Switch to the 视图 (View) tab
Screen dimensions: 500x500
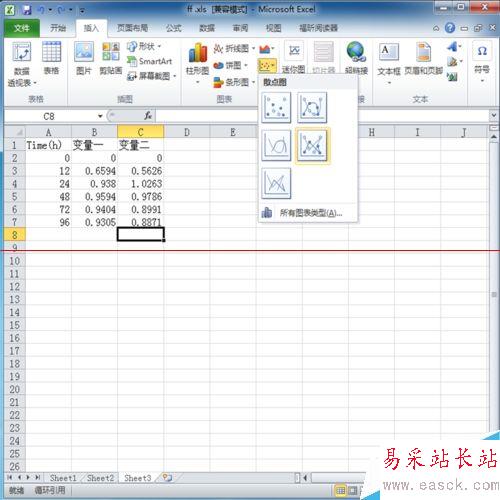coord(274,28)
